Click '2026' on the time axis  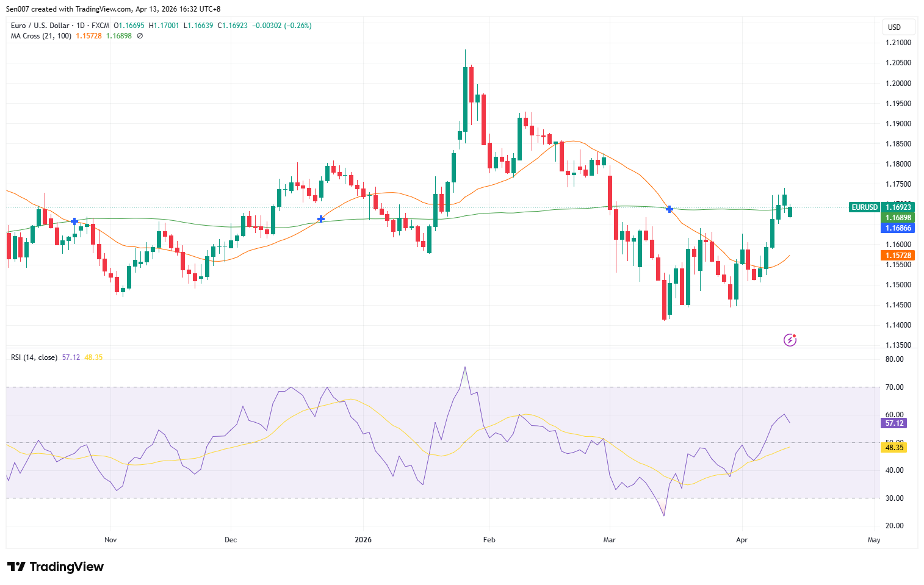click(x=363, y=540)
